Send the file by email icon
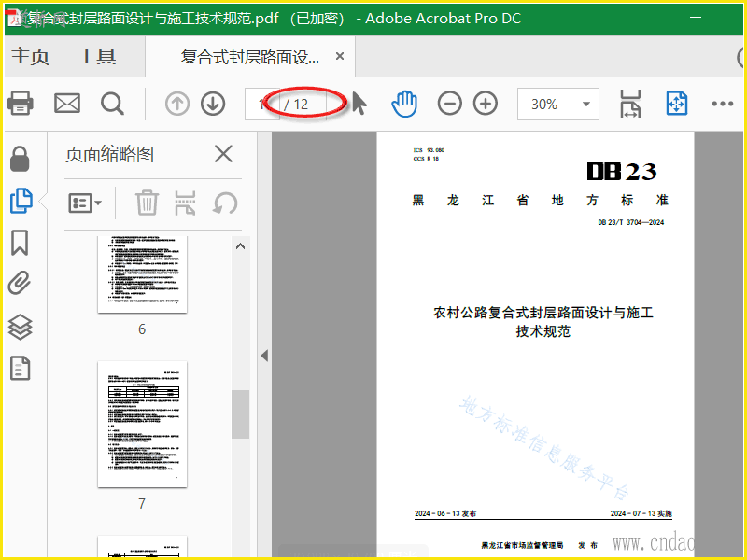747x560 pixels. (x=67, y=104)
